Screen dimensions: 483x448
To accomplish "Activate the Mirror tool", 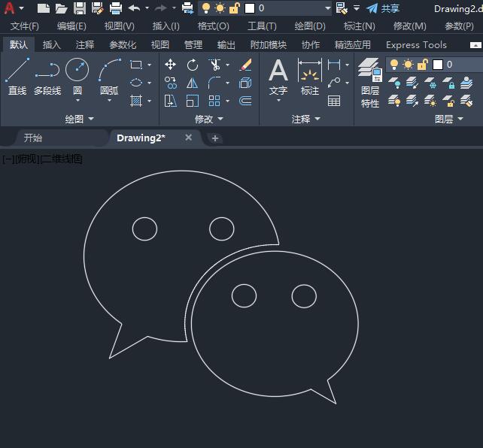I will pyautogui.click(x=193, y=83).
